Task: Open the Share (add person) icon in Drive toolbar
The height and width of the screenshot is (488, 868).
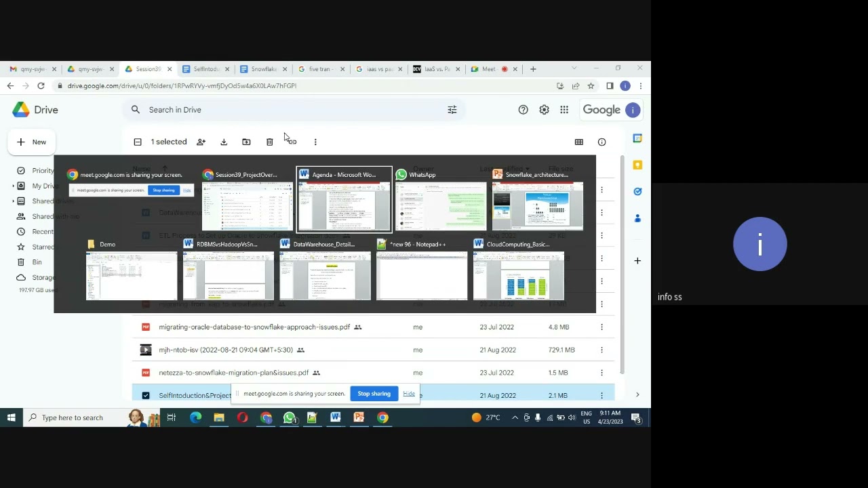Action: coord(201,142)
